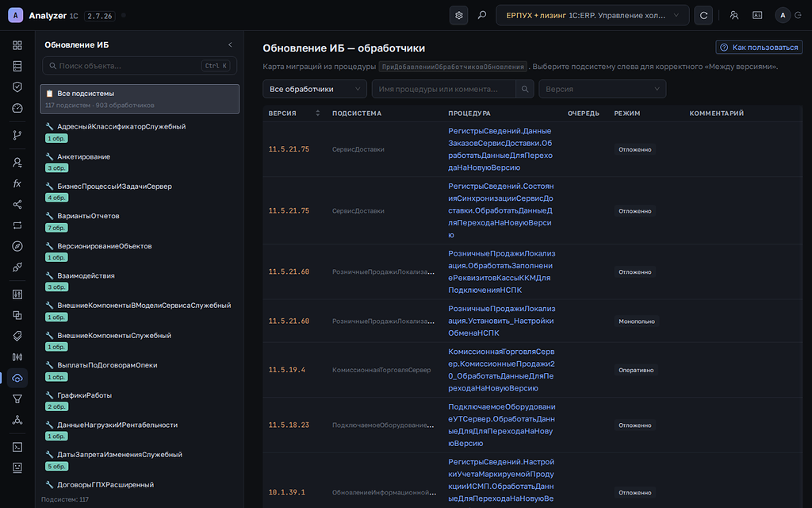Sort the table by Версия column
812x508 pixels.
pyautogui.click(x=294, y=113)
